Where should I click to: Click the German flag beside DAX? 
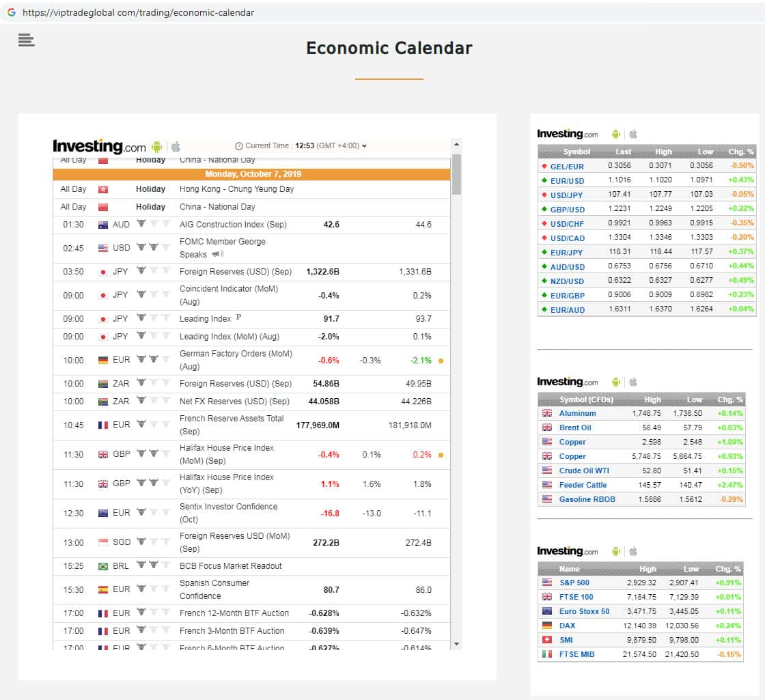[x=547, y=625]
